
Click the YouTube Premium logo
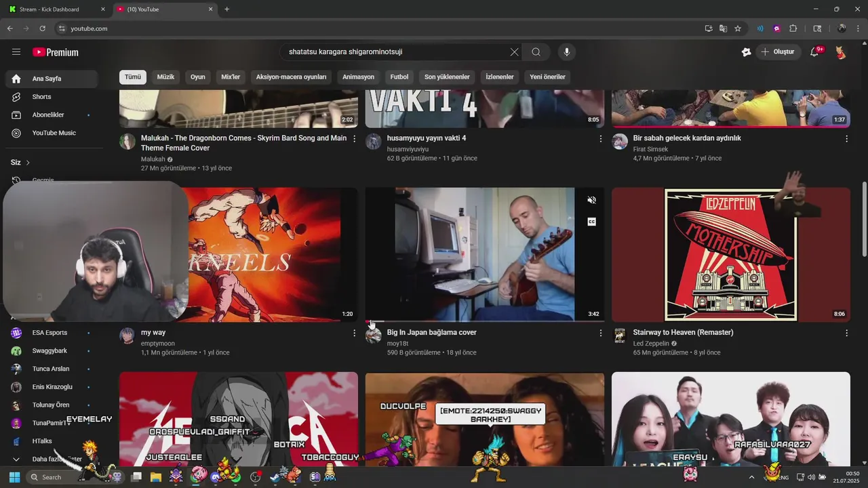tap(56, 52)
